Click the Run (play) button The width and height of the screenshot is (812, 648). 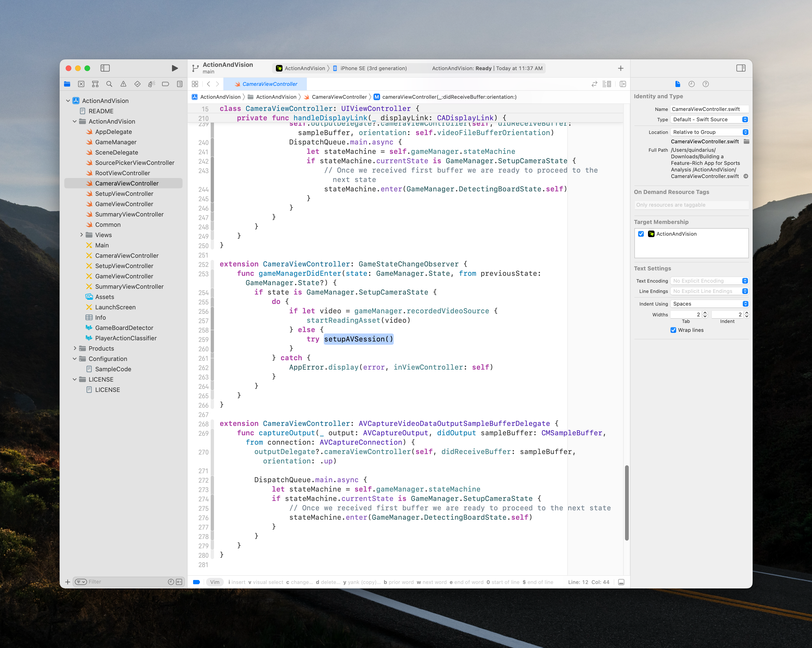[174, 68]
